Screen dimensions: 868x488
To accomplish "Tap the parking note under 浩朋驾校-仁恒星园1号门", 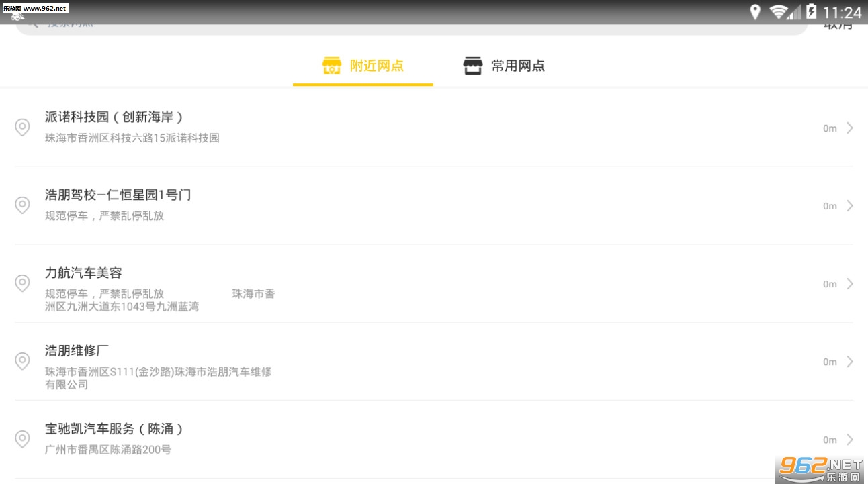I will point(104,216).
